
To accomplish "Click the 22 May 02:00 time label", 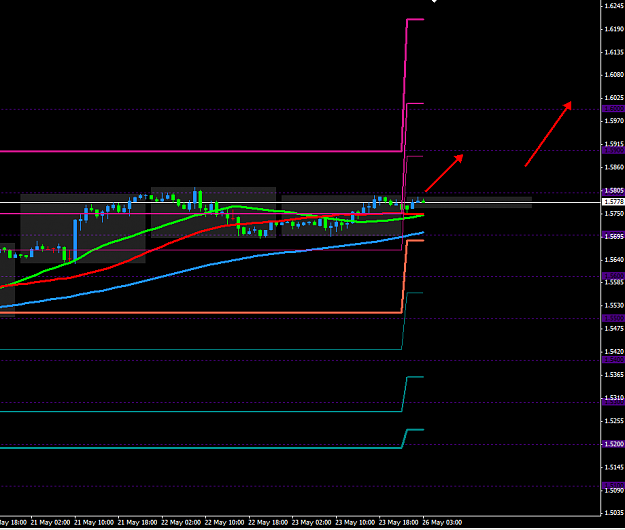I will tap(181, 522).
